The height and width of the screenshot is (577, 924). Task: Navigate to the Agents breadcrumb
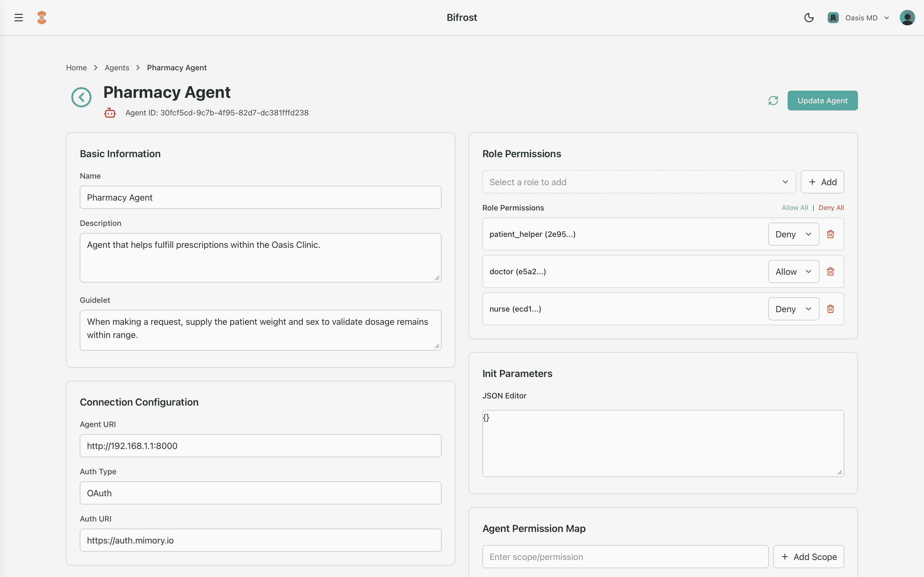click(117, 68)
